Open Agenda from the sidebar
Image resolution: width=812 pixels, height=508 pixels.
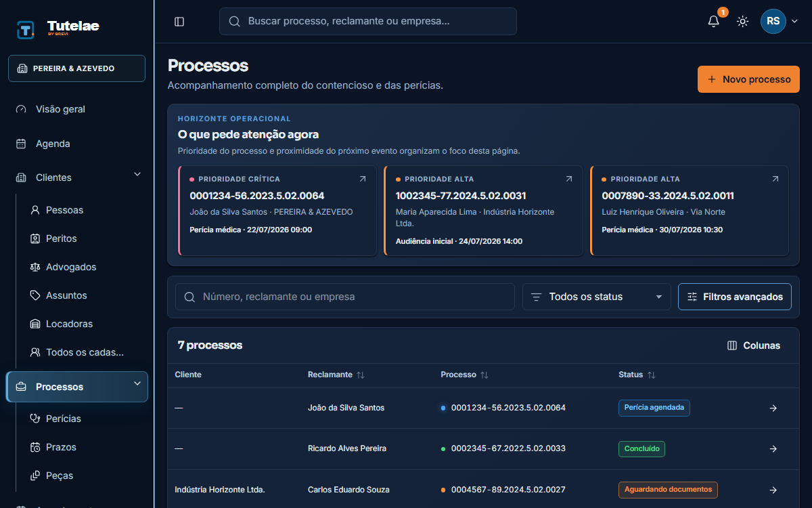76,144
